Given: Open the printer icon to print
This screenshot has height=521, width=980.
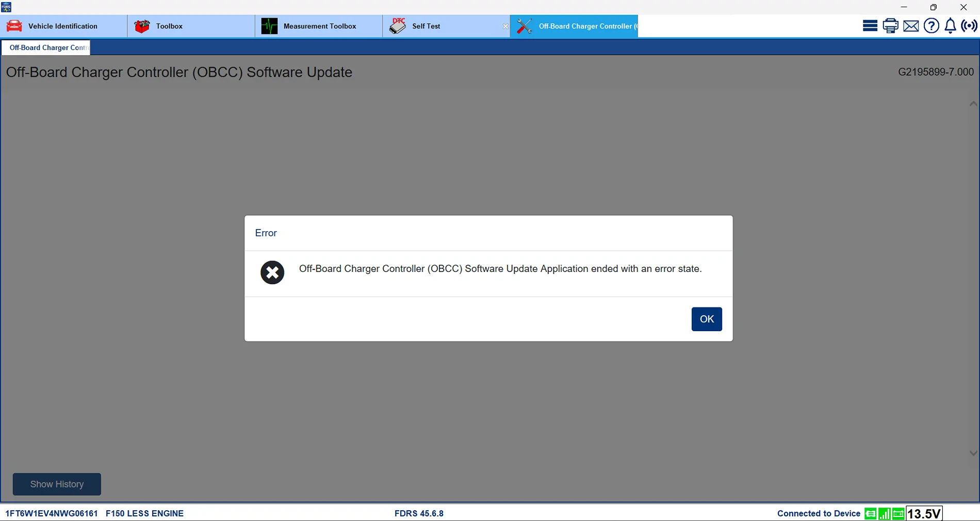Looking at the screenshot, I should pos(890,26).
